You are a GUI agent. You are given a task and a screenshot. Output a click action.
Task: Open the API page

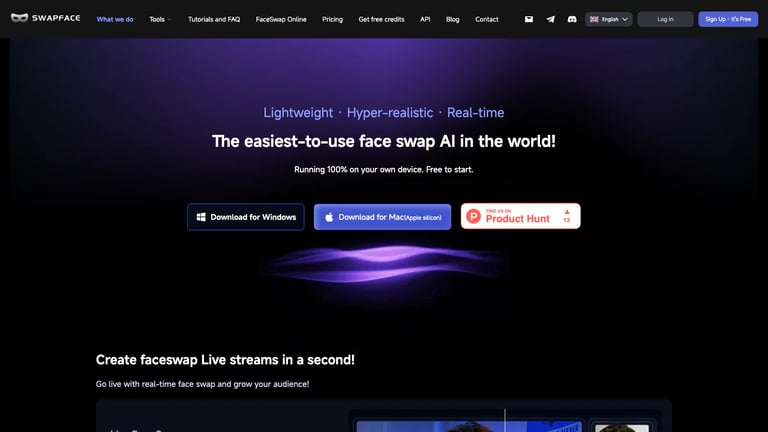pyautogui.click(x=425, y=19)
